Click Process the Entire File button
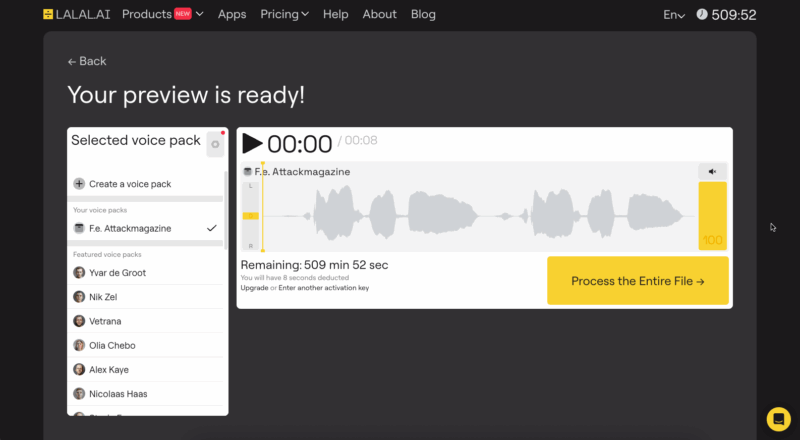 tap(638, 281)
